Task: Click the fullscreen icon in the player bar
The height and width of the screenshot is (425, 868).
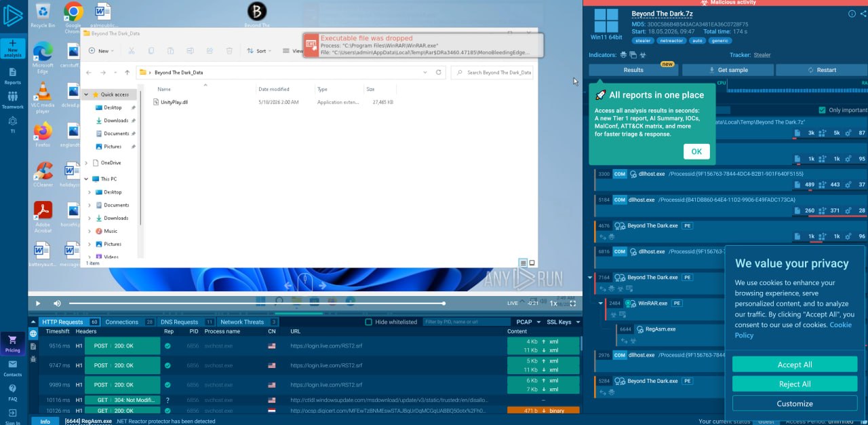Action: (x=574, y=303)
